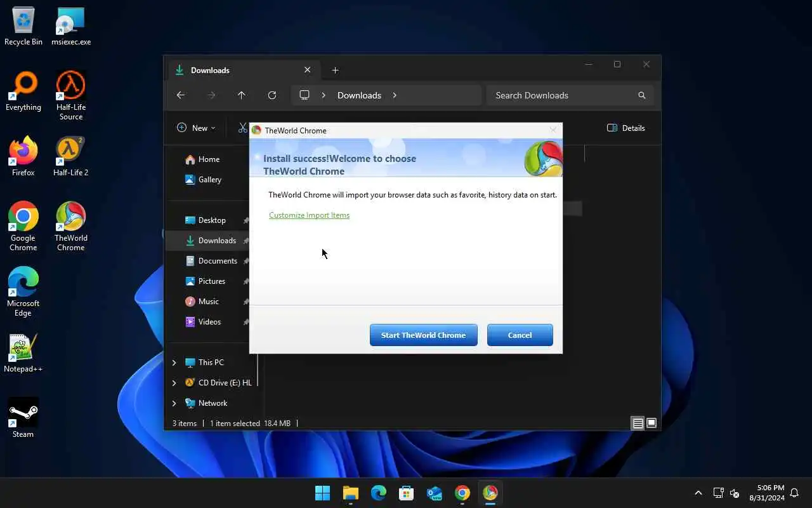Select the Firefox desktop shortcut
Screen dimensions: 812x508
coord(23,157)
